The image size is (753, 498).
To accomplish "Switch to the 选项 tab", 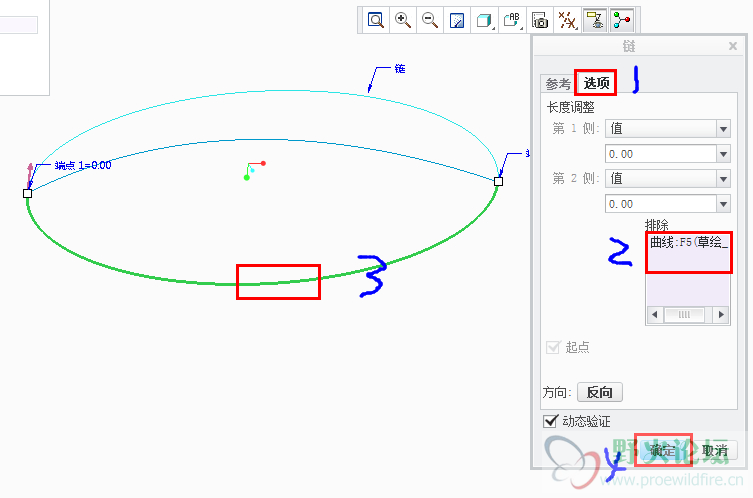I will click(596, 83).
